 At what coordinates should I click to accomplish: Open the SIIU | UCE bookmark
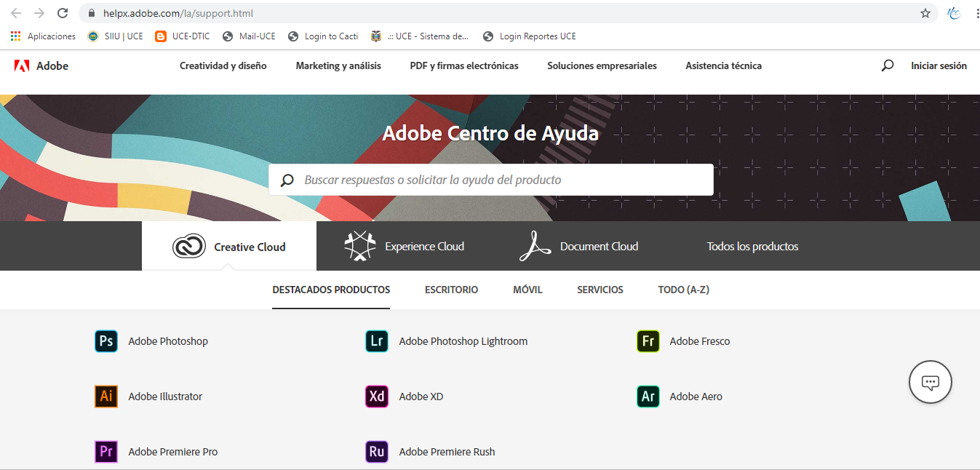(x=115, y=36)
